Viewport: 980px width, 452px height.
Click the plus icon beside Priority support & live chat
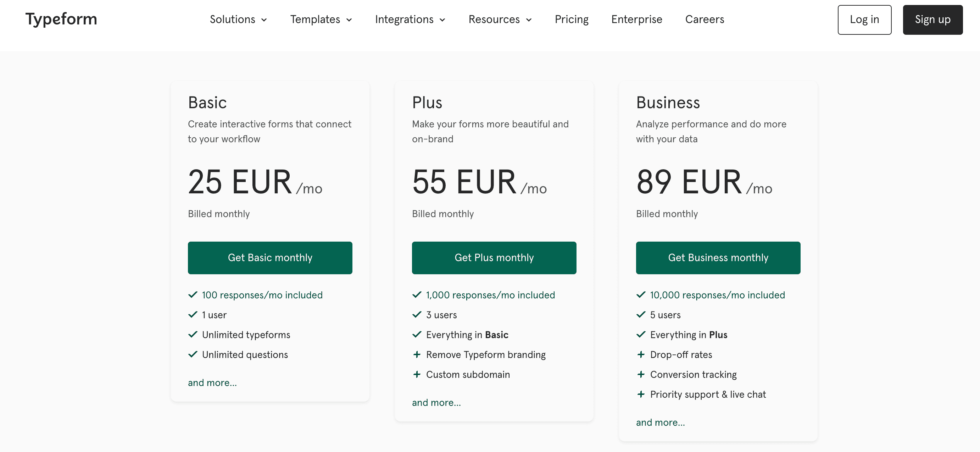point(641,394)
